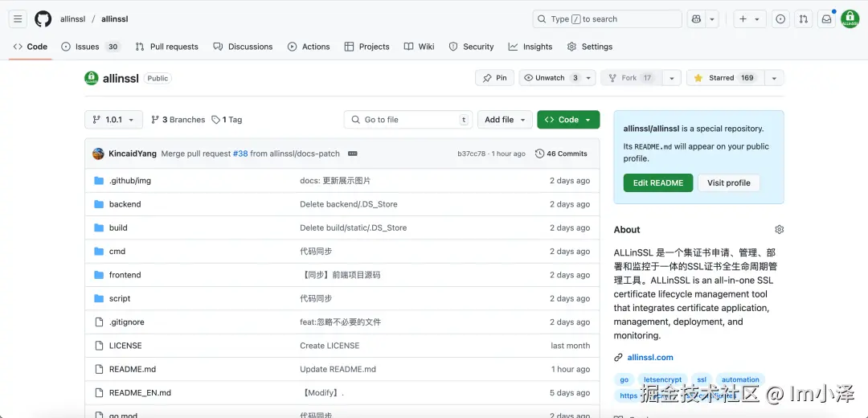The height and width of the screenshot is (418, 868).
Task: Expand commit message ellipsis button
Action: click(x=353, y=154)
